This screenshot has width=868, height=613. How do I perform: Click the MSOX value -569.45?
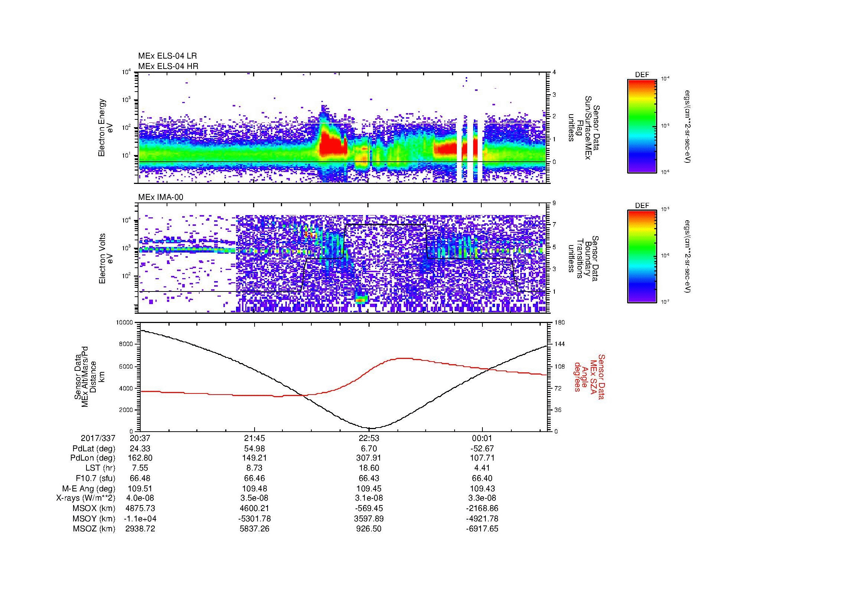(x=369, y=508)
